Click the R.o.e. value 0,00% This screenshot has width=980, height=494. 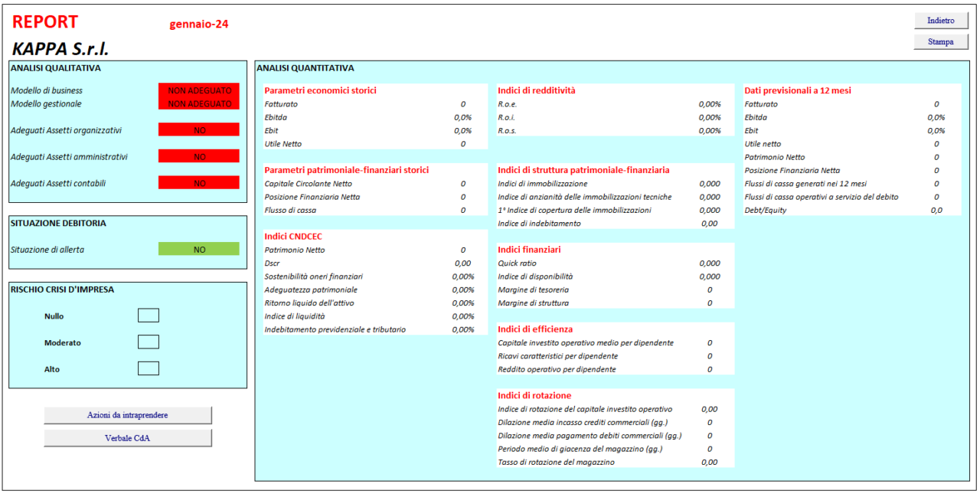pyautogui.click(x=710, y=104)
